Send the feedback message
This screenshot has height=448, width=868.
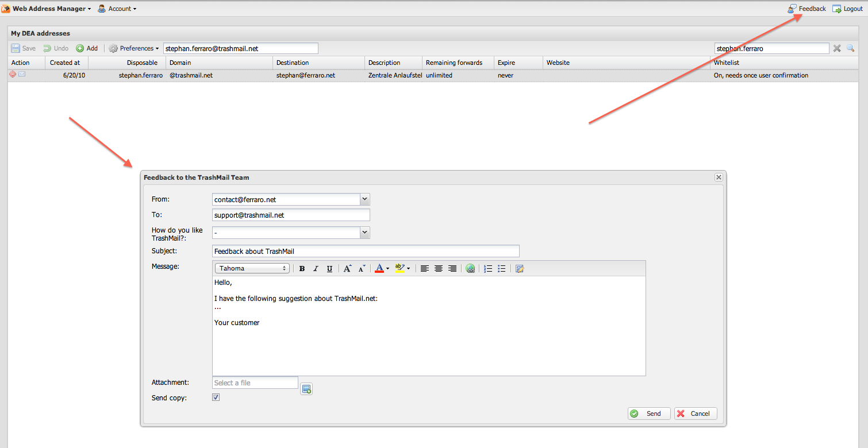[649, 414]
